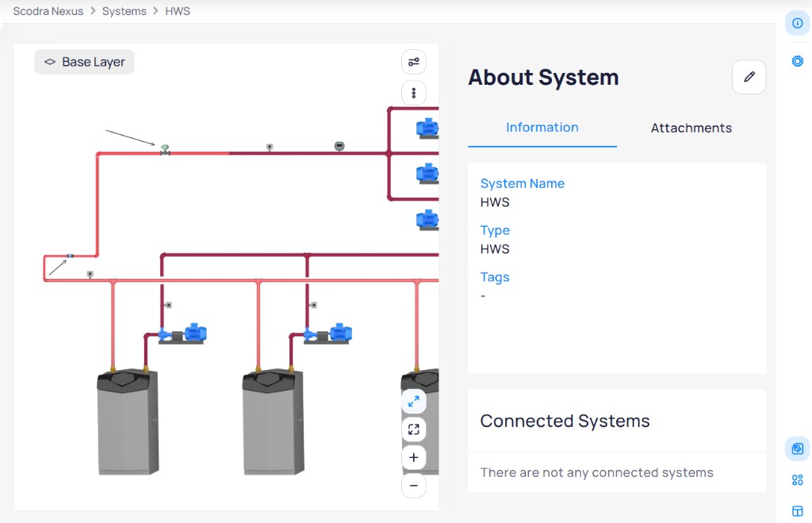Open the settings gear icon in sidebar
Image resolution: width=812 pixels, height=523 pixels.
(798, 61)
